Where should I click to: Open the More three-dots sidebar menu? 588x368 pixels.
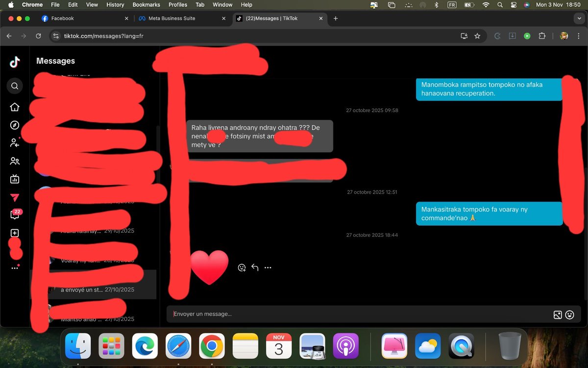pos(15,268)
